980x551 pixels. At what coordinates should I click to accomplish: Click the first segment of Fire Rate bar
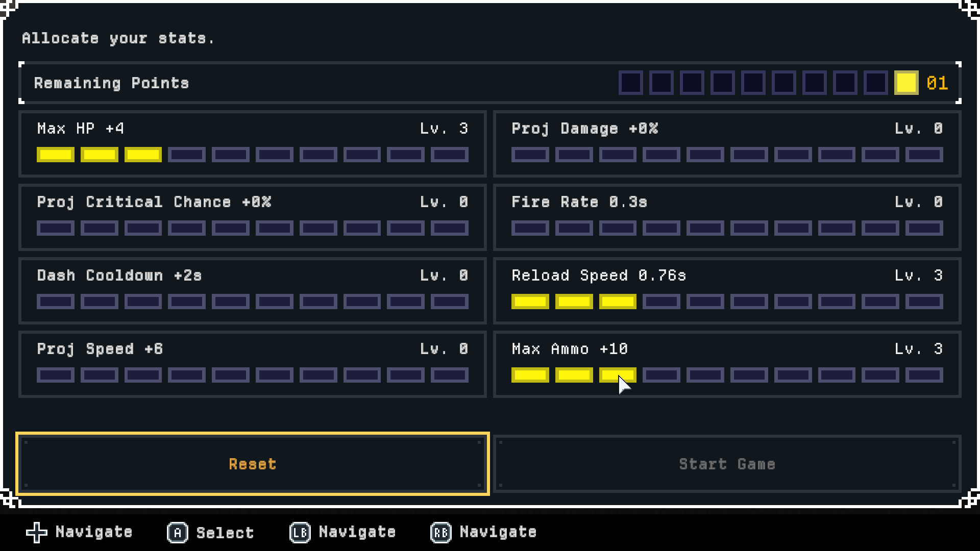[530, 228]
